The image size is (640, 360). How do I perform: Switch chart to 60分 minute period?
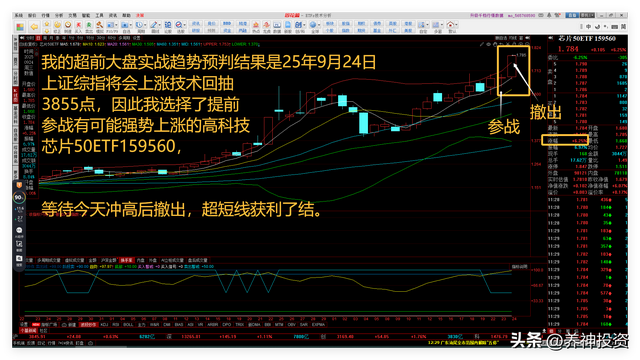tap(110, 38)
